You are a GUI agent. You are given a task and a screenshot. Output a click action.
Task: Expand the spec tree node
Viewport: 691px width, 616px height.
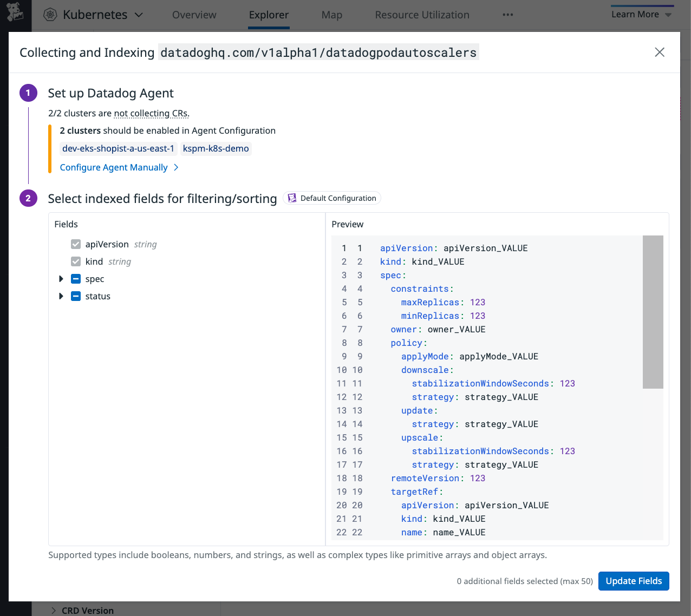coord(61,279)
